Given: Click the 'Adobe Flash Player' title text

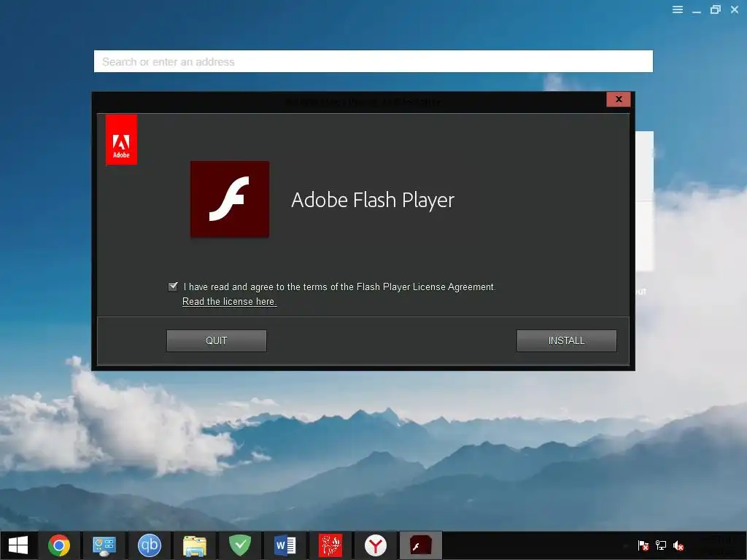Looking at the screenshot, I should click(373, 200).
